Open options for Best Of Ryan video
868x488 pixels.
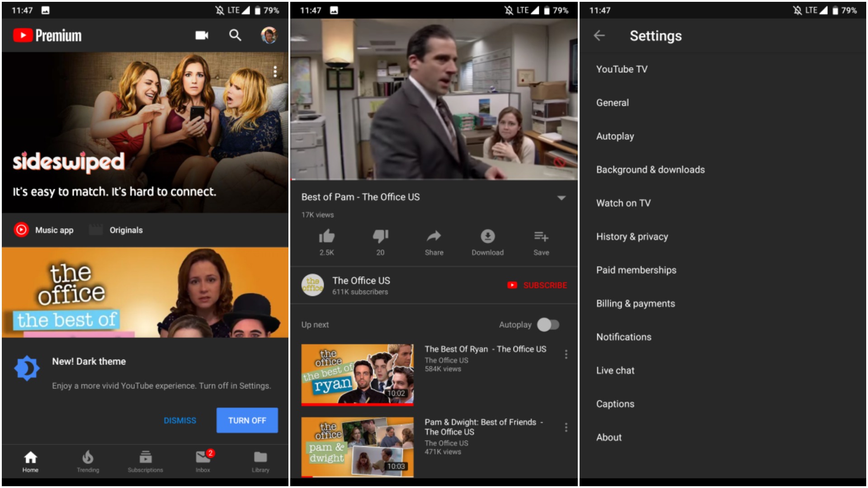(x=566, y=354)
